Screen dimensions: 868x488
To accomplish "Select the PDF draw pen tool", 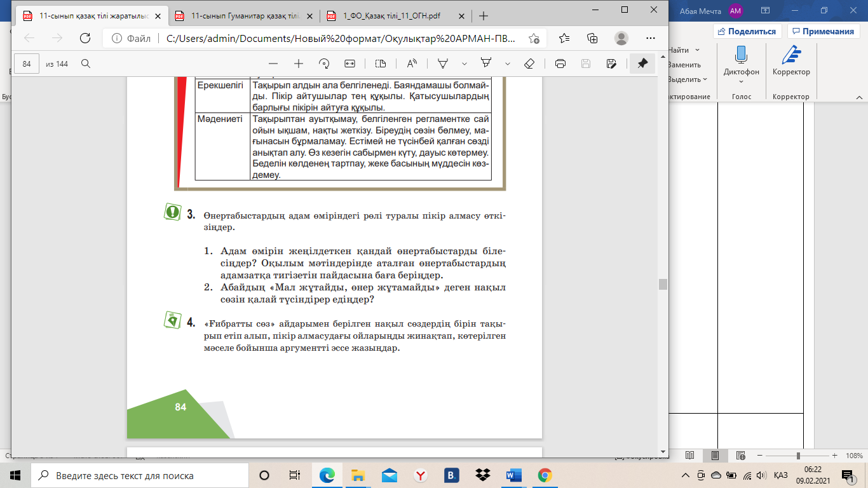I will 444,64.
